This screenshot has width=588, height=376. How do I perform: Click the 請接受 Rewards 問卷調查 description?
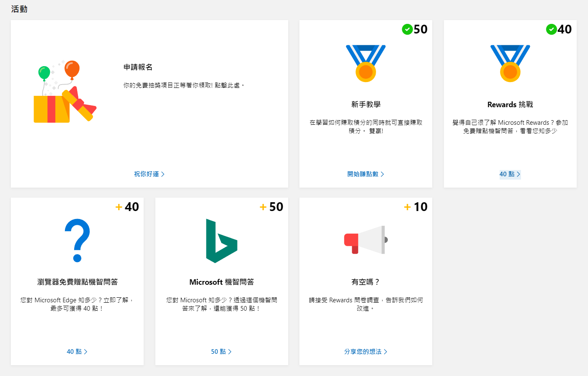[366, 304]
